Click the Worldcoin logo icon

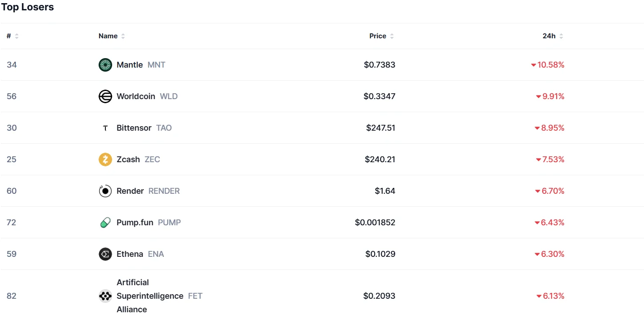[105, 96]
